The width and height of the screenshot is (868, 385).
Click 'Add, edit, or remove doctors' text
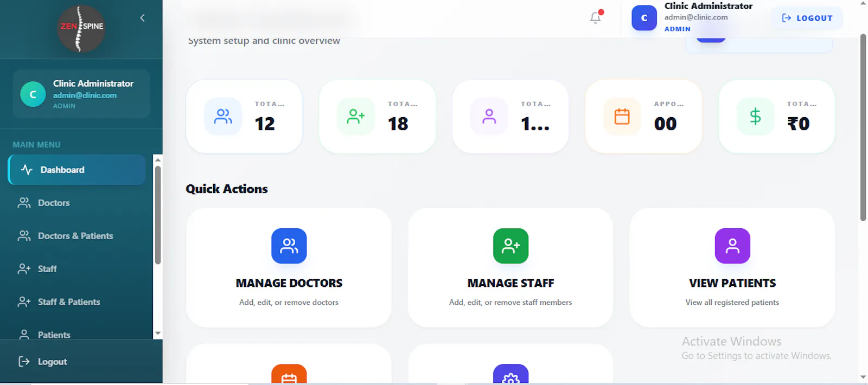click(289, 302)
